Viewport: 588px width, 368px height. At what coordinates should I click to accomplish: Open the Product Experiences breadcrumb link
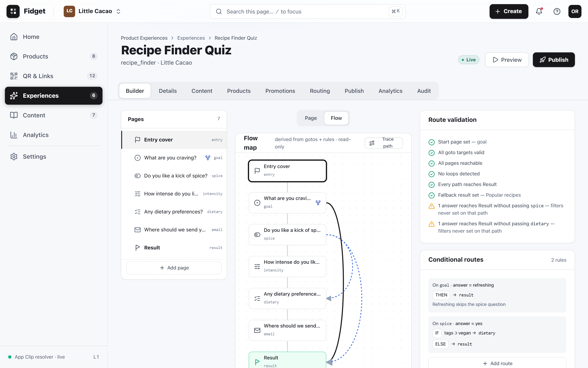[144, 38]
